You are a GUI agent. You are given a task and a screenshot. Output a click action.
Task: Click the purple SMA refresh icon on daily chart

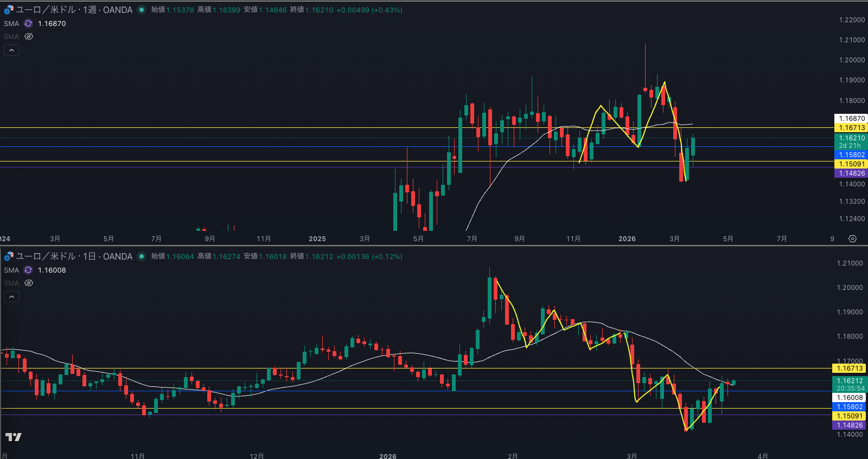pos(28,270)
